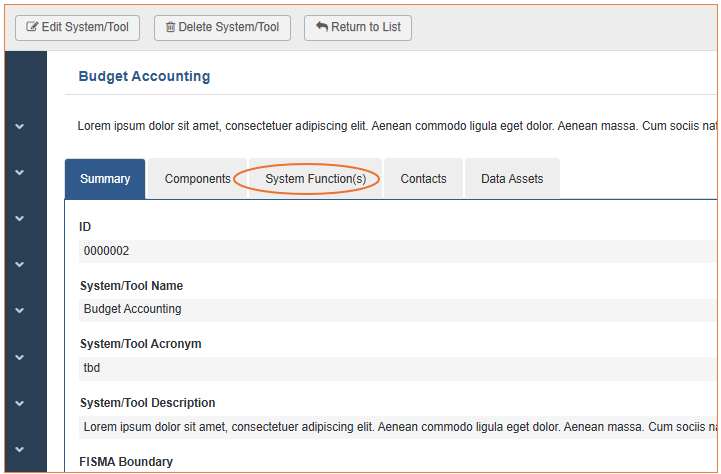
Task: Click the System/Tool Description label
Action: (x=148, y=403)
